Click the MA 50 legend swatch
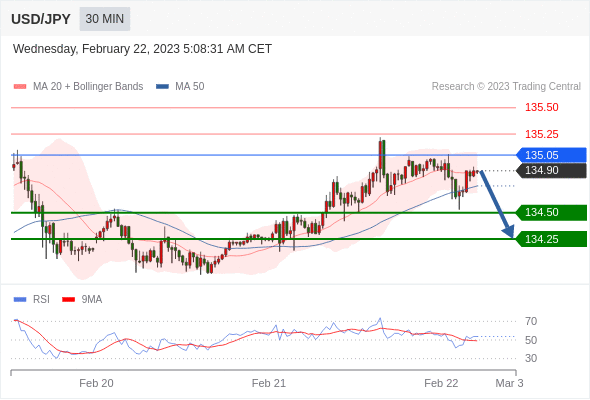Viewport: 590px width, 400px height. point(162,87)
